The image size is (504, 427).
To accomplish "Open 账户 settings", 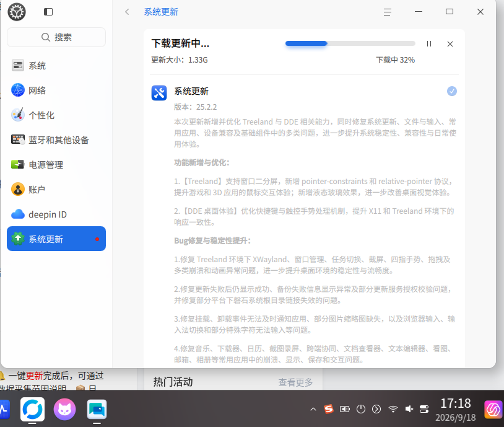I will click(56, 190).
